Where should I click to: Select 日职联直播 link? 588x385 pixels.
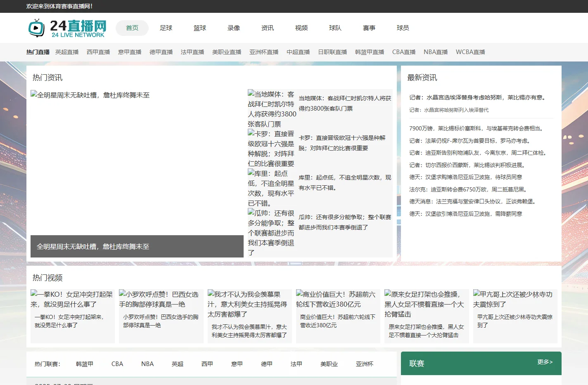pos(332,52)
